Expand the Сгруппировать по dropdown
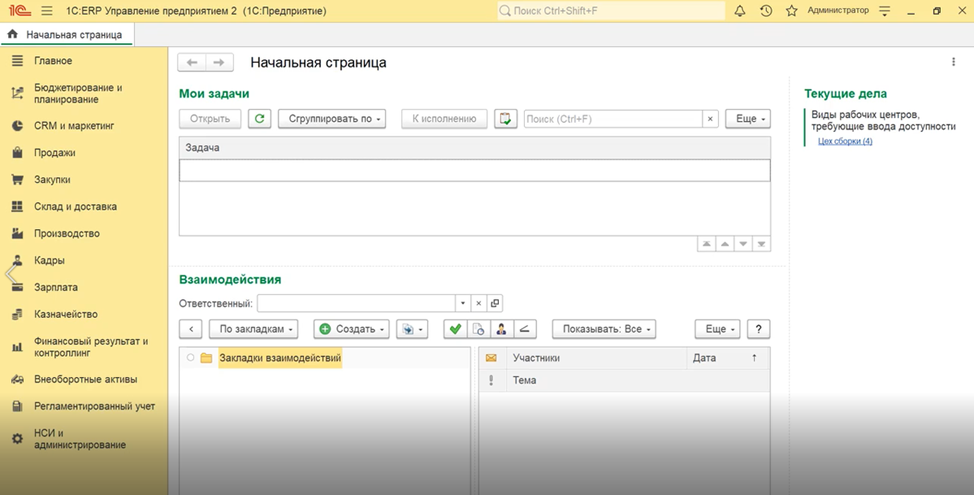Screen dimensions: 974x495 [x=332, y=119]
